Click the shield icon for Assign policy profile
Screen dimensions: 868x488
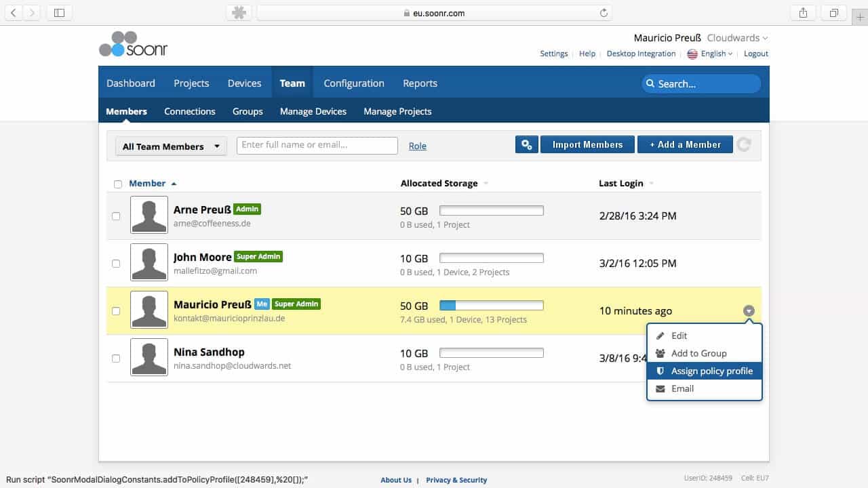[660, 371]
